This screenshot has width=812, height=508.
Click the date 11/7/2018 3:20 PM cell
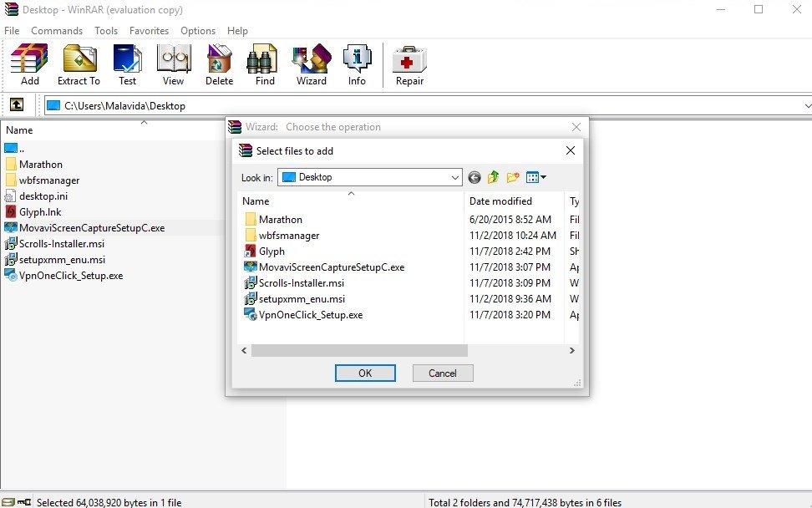tap(510, 314)
